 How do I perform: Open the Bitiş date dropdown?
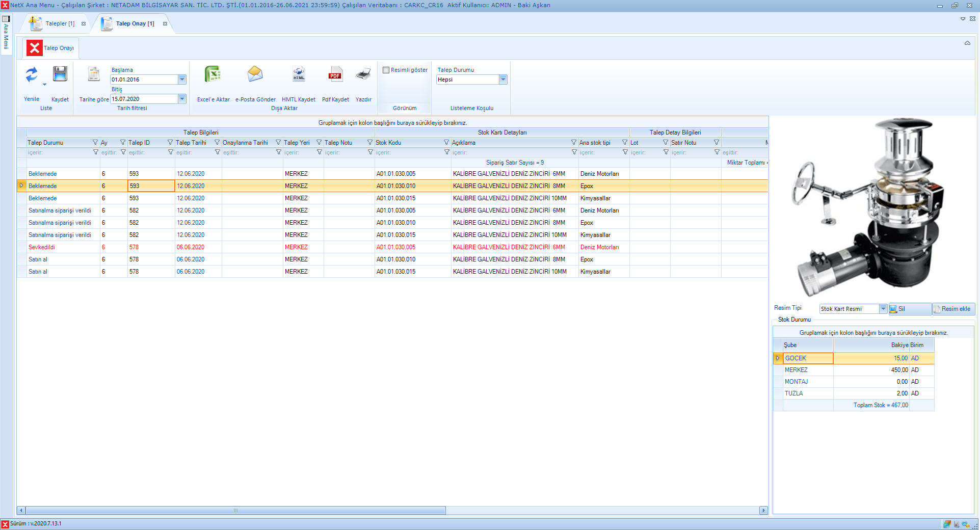point(182,99)
